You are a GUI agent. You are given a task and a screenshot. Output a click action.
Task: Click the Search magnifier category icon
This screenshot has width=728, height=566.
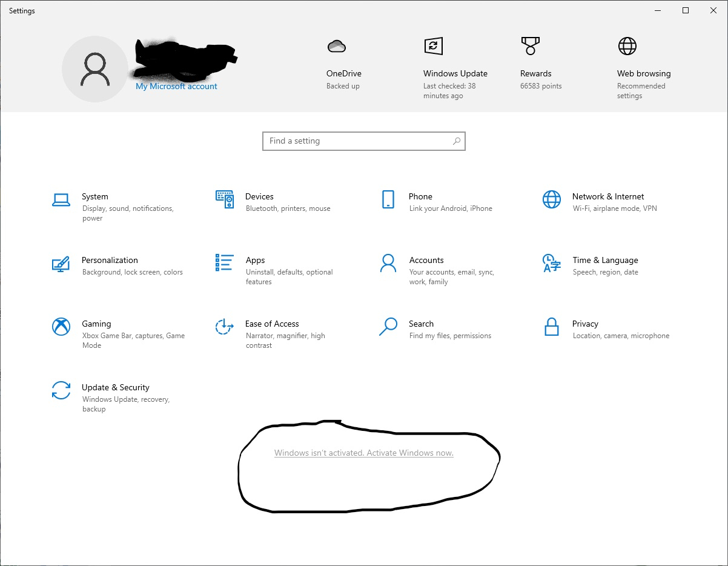click(x=388, y=327)
